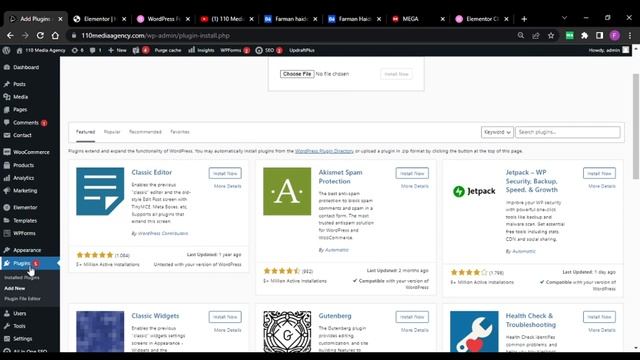Open Products in the sidebar
Viewport: 640px width, 360px height.
(x=23, y=165)
